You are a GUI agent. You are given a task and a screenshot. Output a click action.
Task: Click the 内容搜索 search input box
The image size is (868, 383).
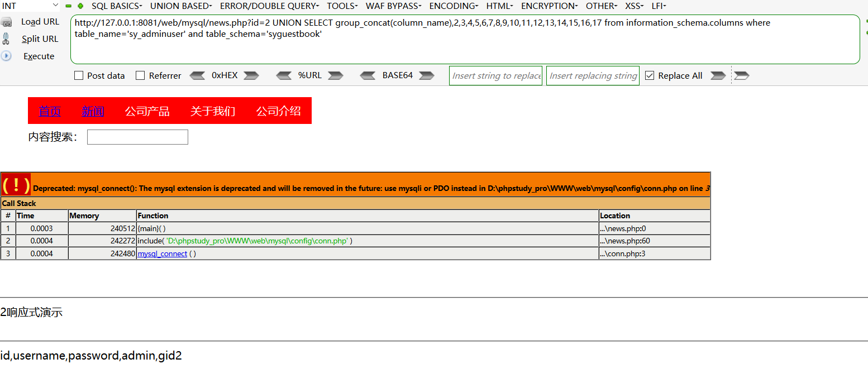[137, 137]
